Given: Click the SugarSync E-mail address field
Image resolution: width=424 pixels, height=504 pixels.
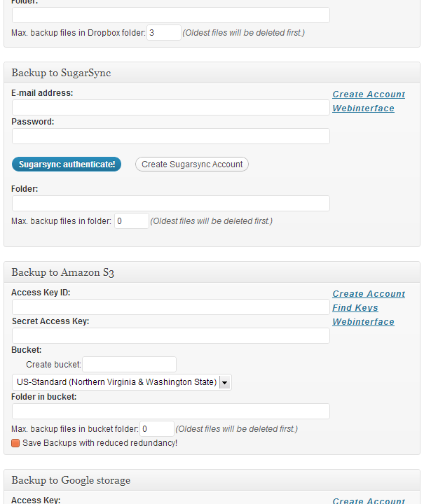Looking at the screenshot, I should click(x=170, y=107).
